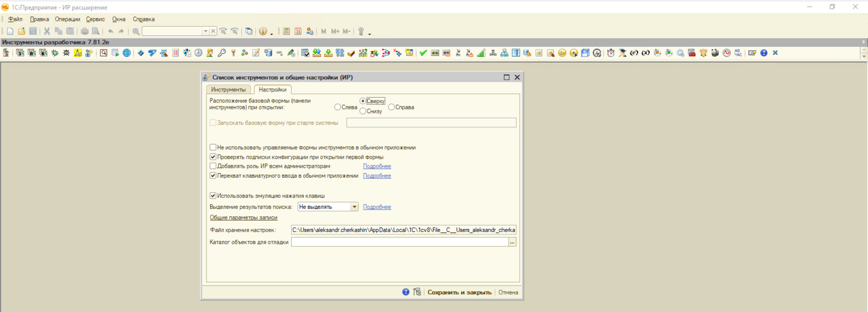Click the red-framed magnifier icon
The height and width of the screenshot is (312, 868).
[104, 53]
